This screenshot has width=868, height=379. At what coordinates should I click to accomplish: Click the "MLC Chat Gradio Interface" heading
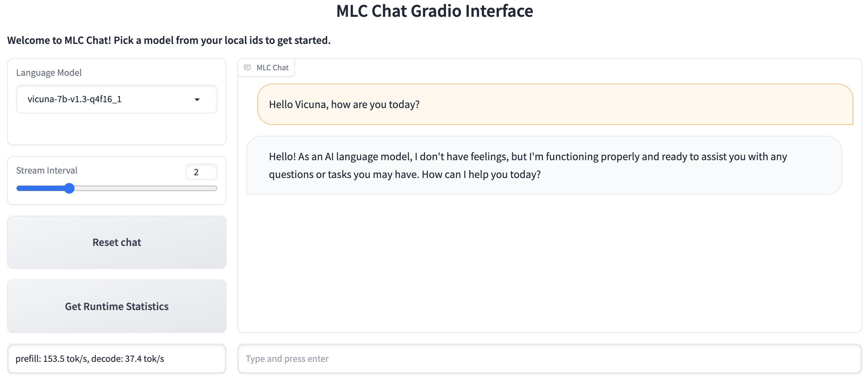[434, 11]
